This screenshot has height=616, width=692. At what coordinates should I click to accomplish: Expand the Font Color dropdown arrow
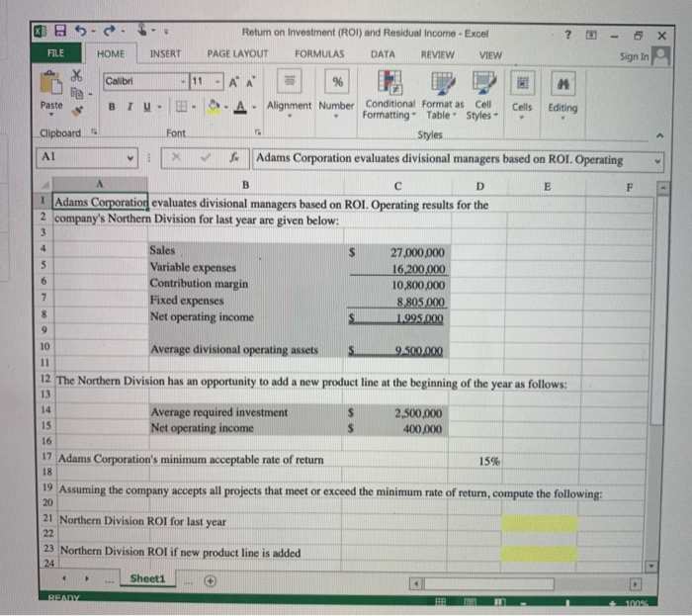point(254,107)
